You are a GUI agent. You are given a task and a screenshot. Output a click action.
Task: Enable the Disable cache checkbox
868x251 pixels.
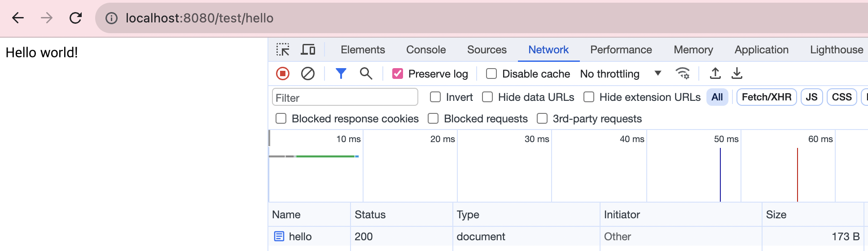click(491, 74)
